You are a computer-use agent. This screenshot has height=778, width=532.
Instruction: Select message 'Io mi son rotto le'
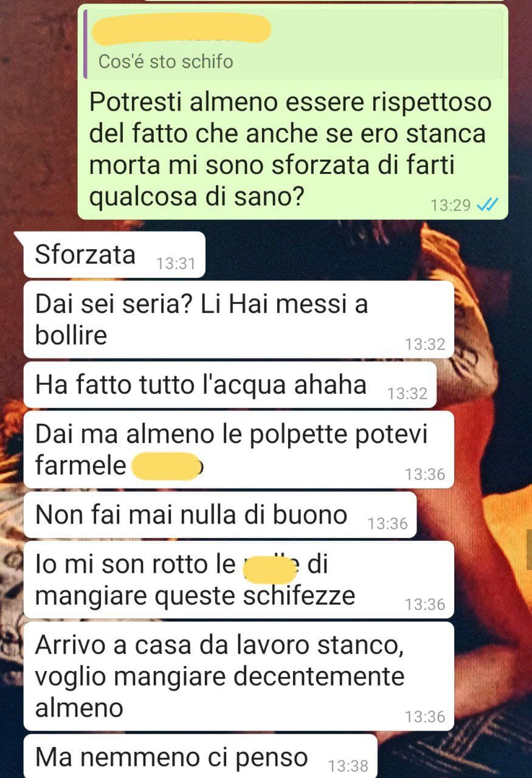pos(239,580)
